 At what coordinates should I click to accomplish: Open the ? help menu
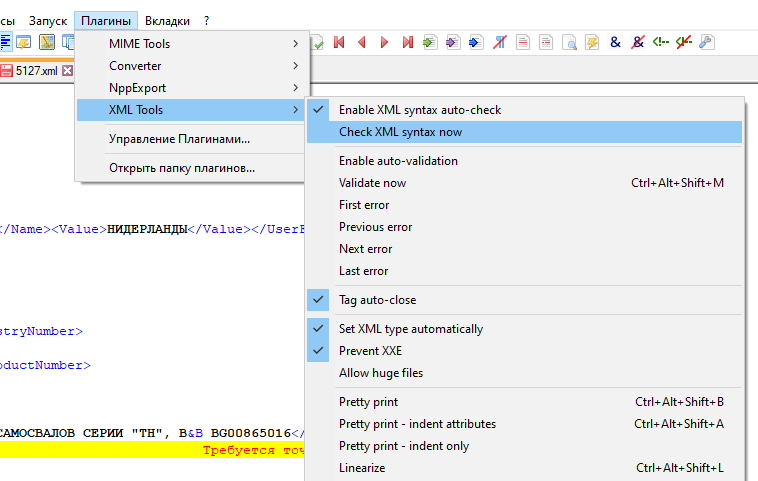click(206, 21)
